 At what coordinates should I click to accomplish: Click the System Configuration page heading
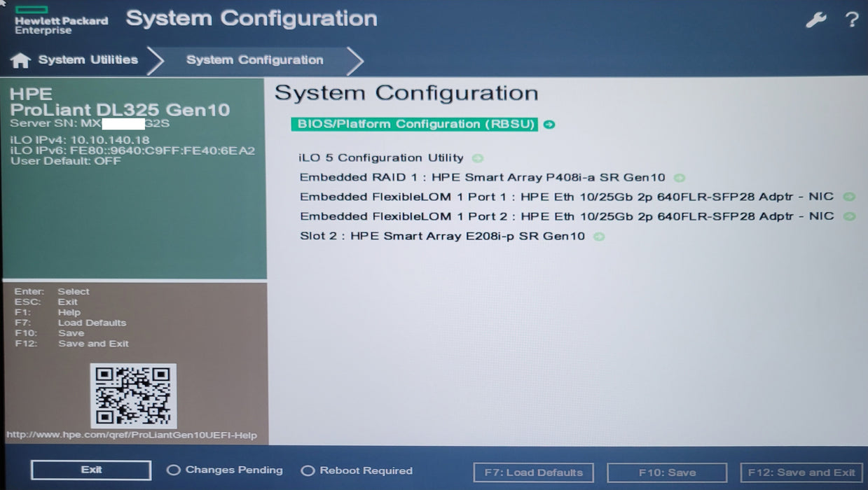[406, 93]
